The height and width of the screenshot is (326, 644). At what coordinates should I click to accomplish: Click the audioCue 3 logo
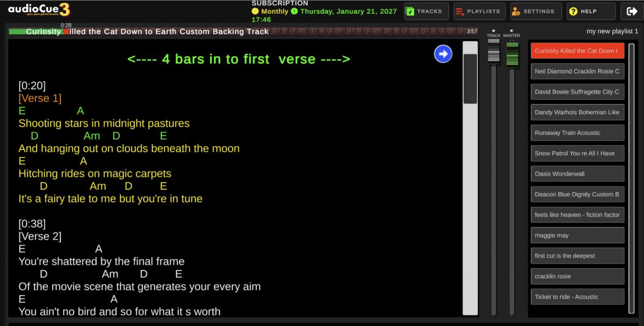tap(39, 10)
